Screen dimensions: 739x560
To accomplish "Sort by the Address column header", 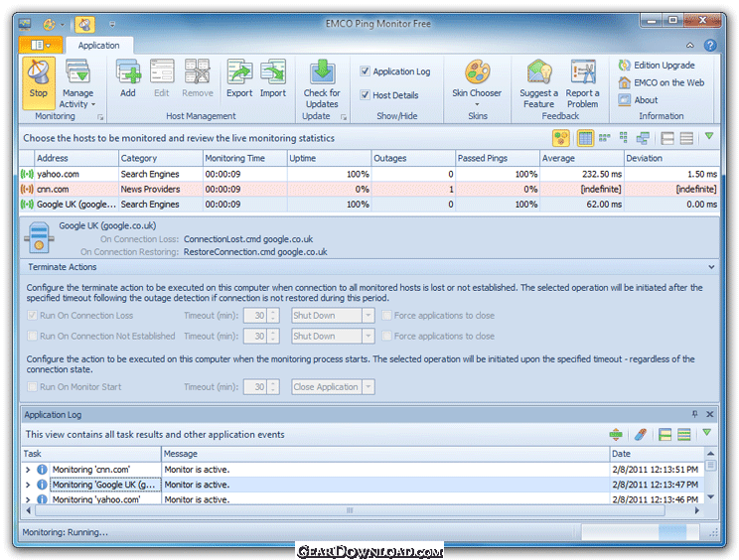I will coord(75,158).
